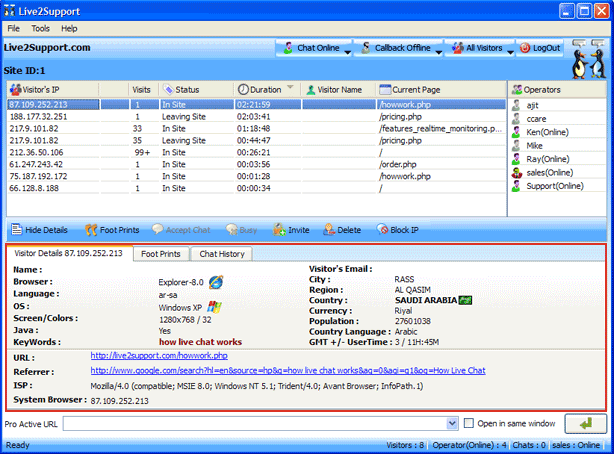
Task: Click the Status column tag icon
Action: click(x=168, y=90)
